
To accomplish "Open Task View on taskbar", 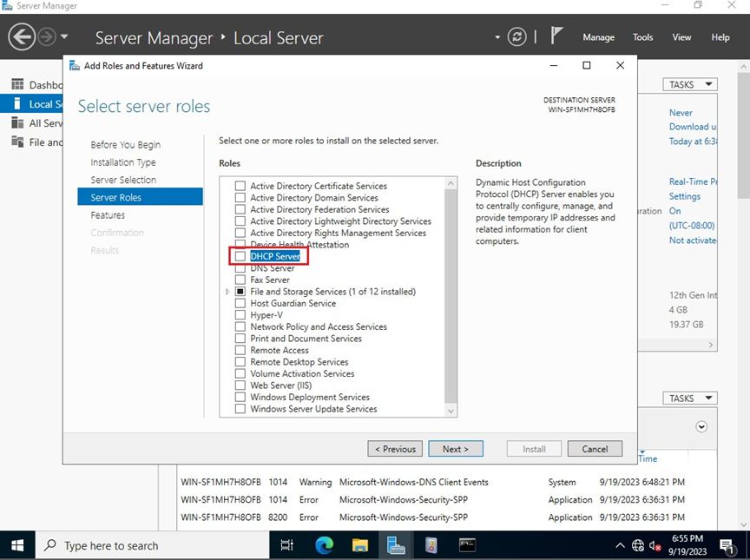I will (287, 545).
